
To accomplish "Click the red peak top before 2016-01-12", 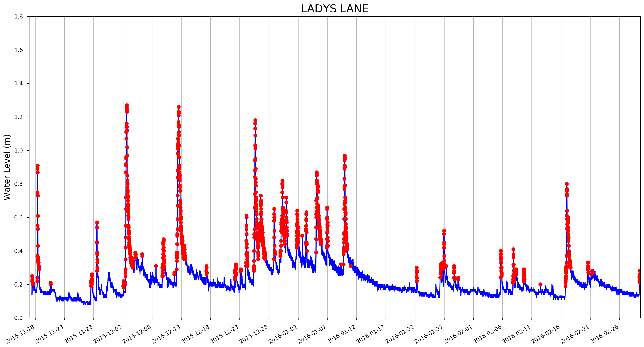I will tap(345, 156).
